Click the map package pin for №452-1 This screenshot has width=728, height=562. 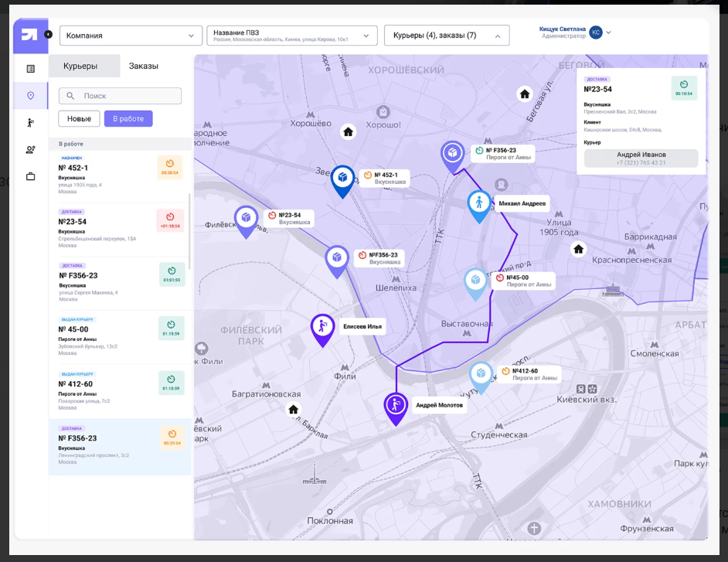tap(342, 181)
